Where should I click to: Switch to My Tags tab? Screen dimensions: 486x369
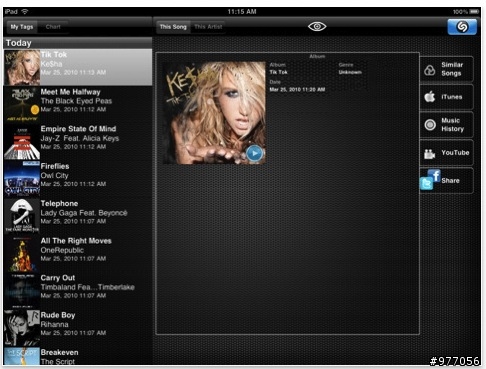click(22, 27)
